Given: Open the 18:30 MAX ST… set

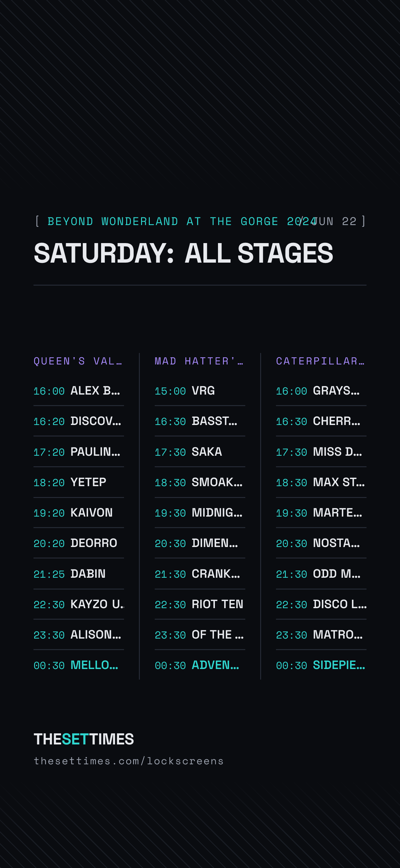Looking at the screenshot, I should [321, 482].
